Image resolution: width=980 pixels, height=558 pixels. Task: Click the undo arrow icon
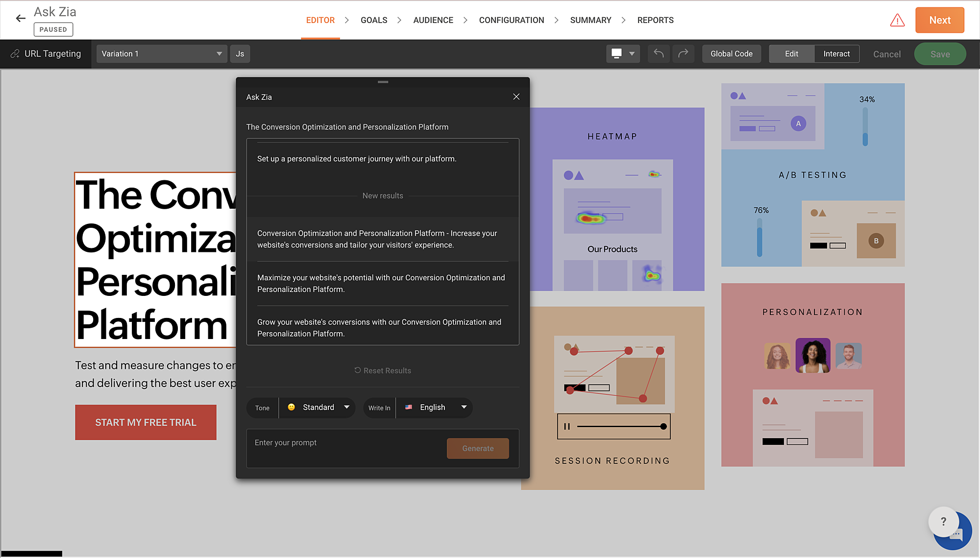pyautogui.click(x=659, y=53)
